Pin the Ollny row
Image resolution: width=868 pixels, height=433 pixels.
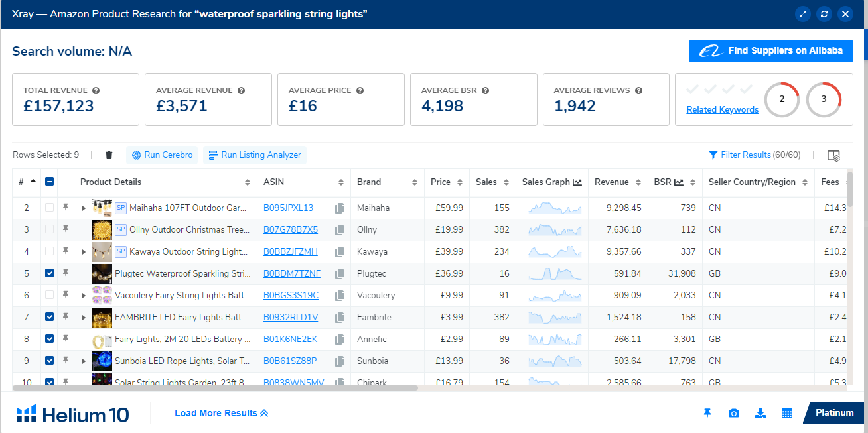coord(66,229)
